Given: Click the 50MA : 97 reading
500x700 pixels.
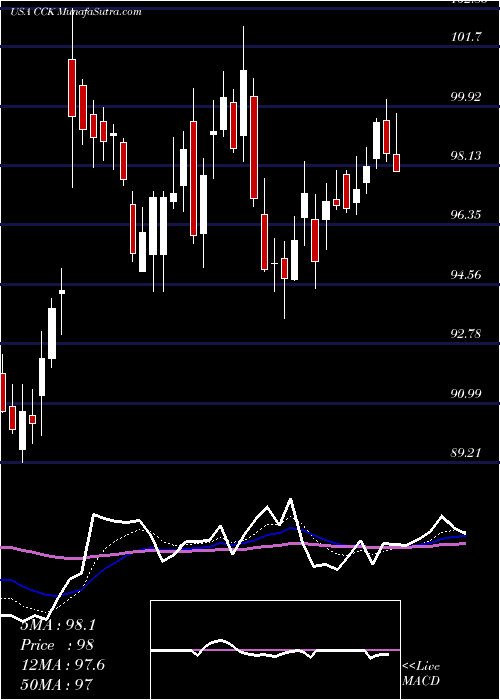Looking at the screenshot, I should pos(57,684).
